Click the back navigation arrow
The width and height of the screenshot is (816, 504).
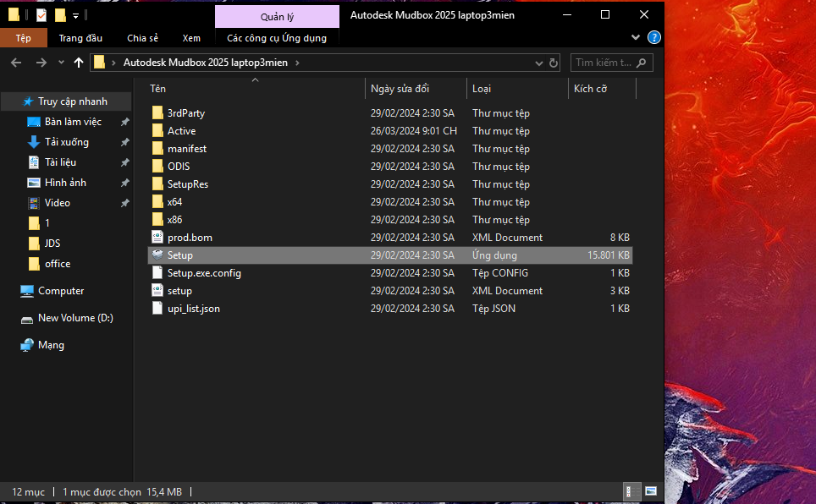pos(16,63)
